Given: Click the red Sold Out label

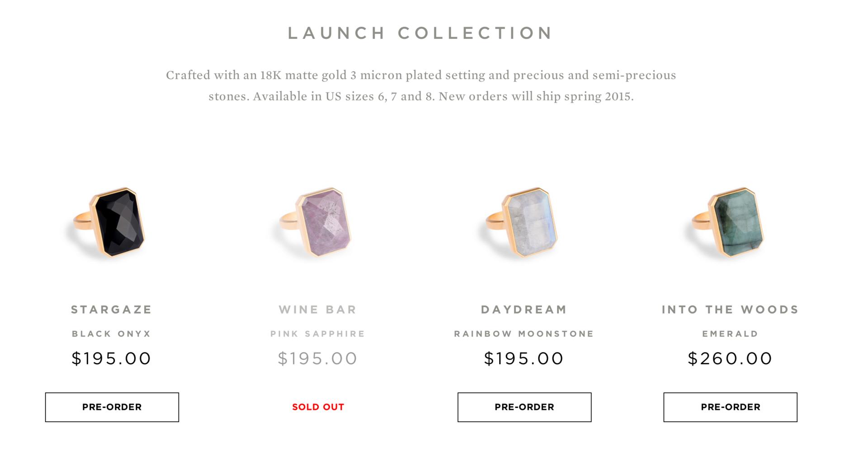Looking at the screenshot, I should pos(318,407).
